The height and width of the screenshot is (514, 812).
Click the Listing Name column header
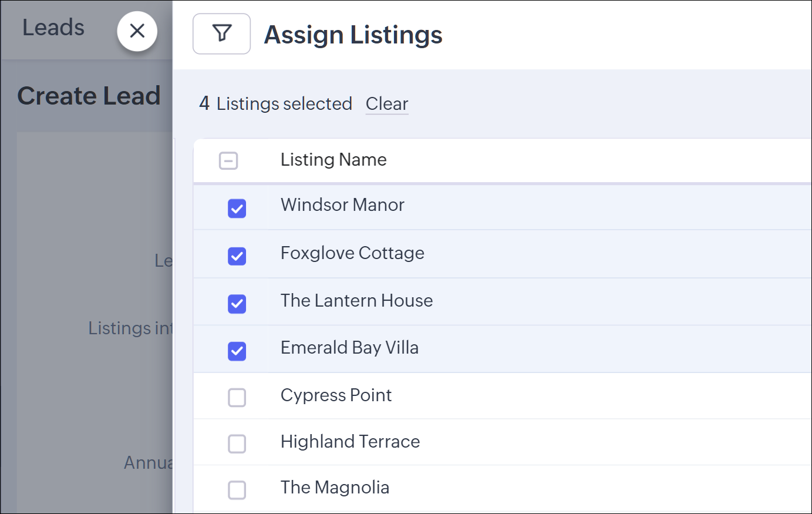pos(333,160)
